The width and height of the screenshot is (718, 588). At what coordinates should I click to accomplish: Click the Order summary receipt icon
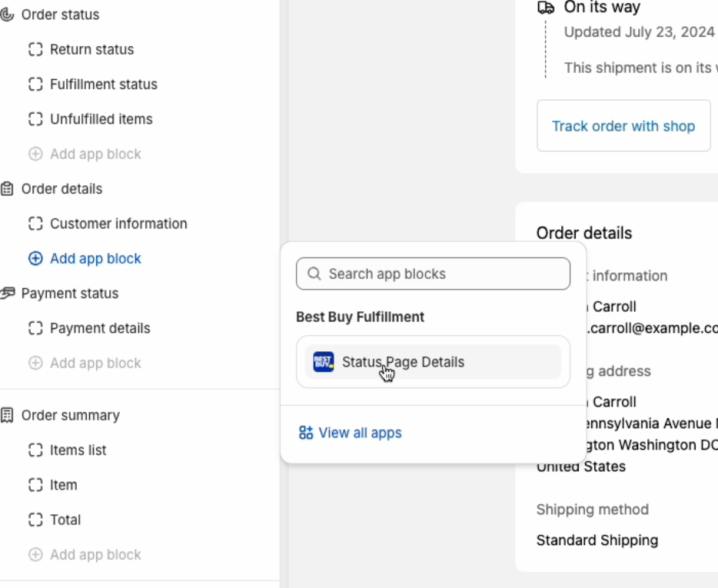pos(7,415)
